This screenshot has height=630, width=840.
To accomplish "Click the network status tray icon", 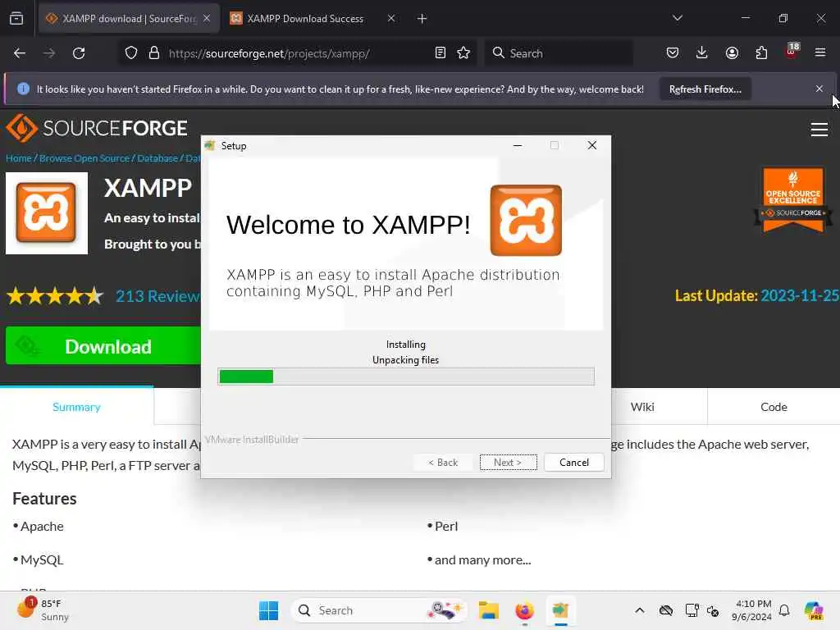I will [692, 610].
